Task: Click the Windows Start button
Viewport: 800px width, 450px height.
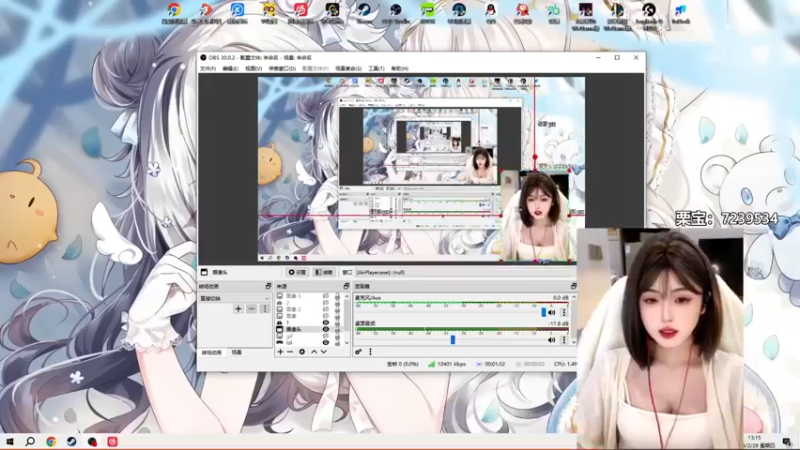Action: (x=9, y=441)
